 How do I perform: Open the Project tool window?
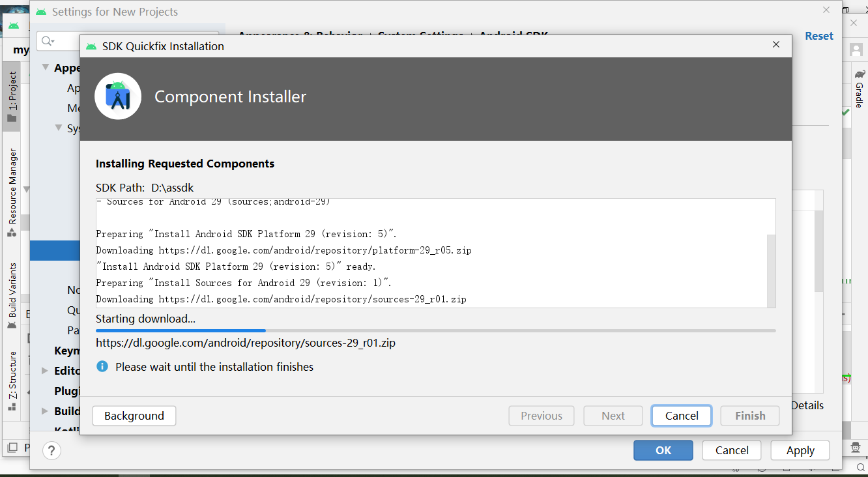click(x=12, y=96)
